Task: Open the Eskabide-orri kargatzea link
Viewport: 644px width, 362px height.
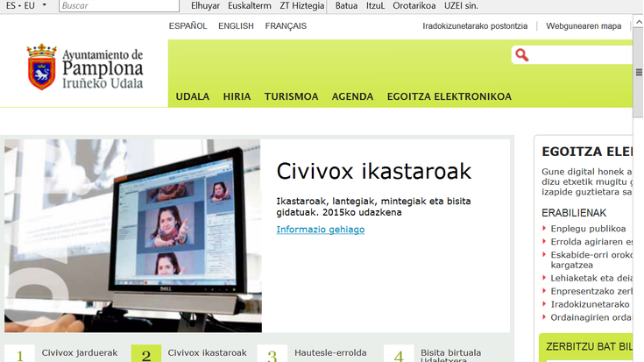Action: tap(591, 259)
